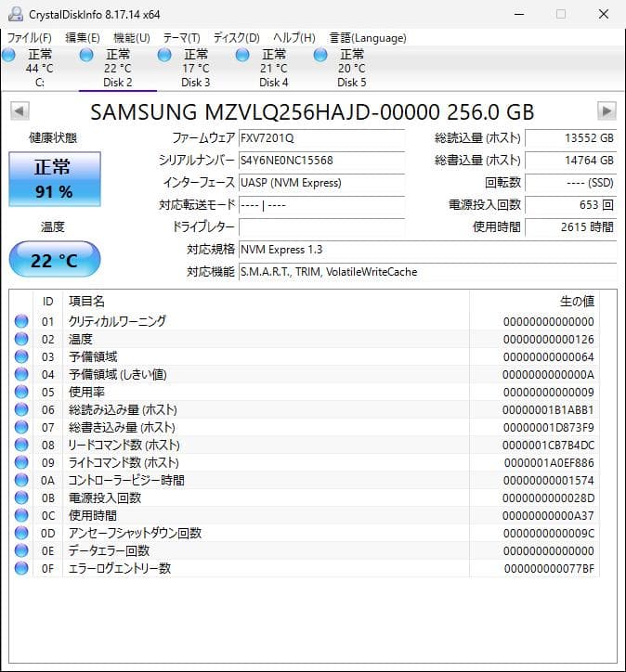Click the CrystalDiskInfo app icon in title bar
The width and height of the screenshot is (626, 672).
[16, 14]
